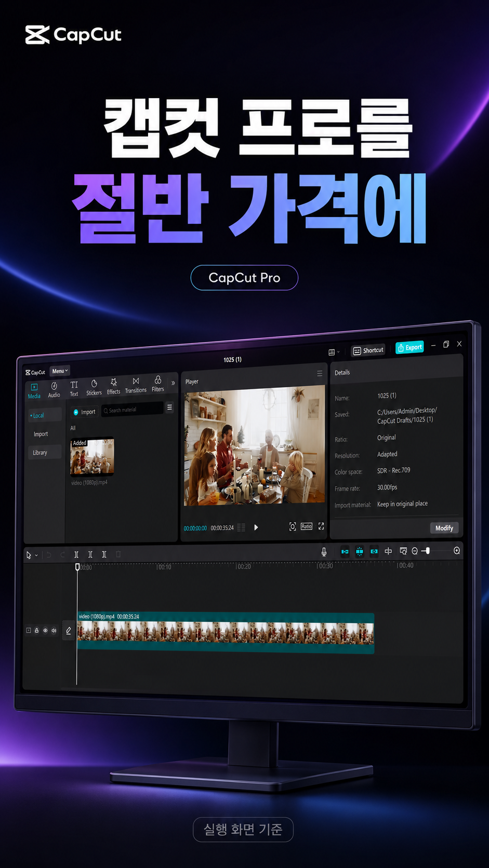
Task: Mute the video track audio
Action: click(54, 631)
